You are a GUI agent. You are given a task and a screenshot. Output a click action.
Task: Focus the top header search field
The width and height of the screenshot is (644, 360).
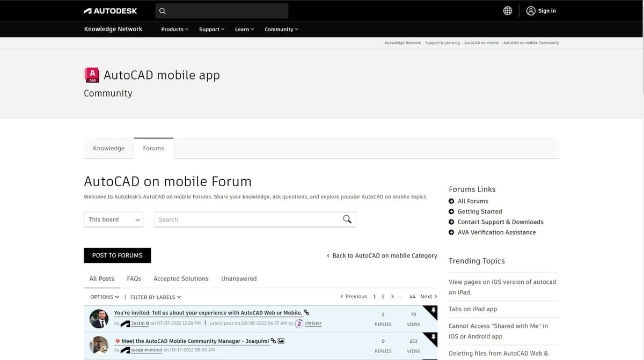(222, 11)
